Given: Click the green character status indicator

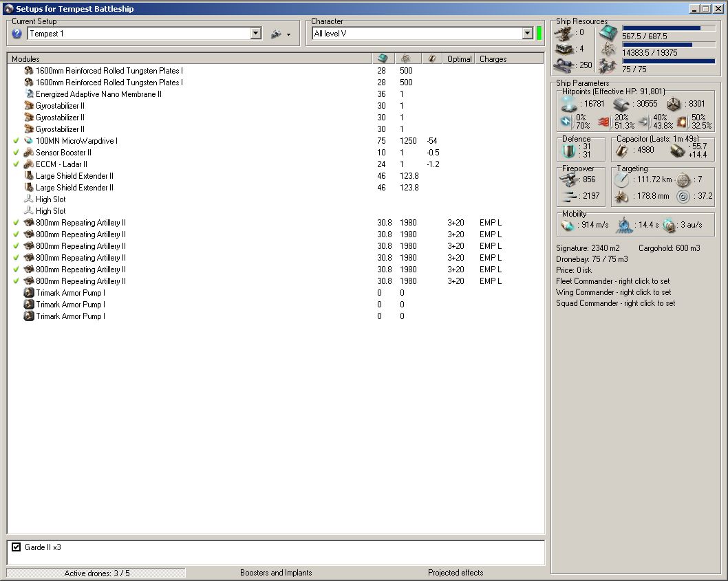Looking at the screenshot, I should point(539,34).
